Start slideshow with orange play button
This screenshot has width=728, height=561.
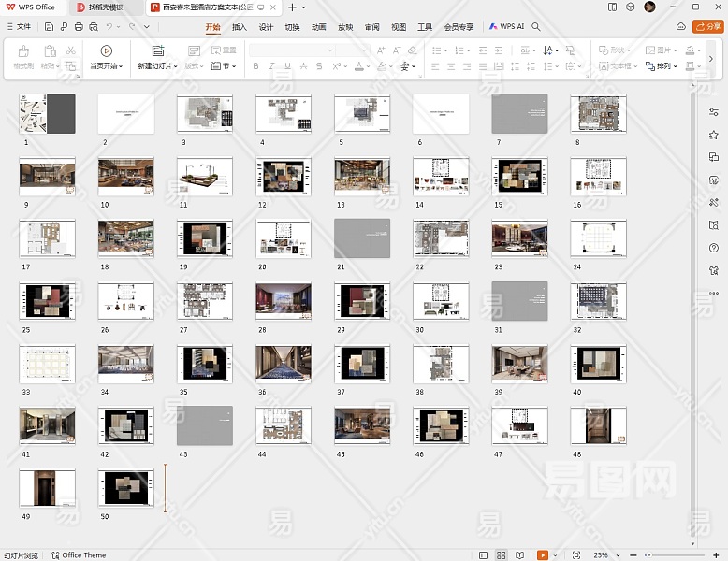(x=543, y=554)
